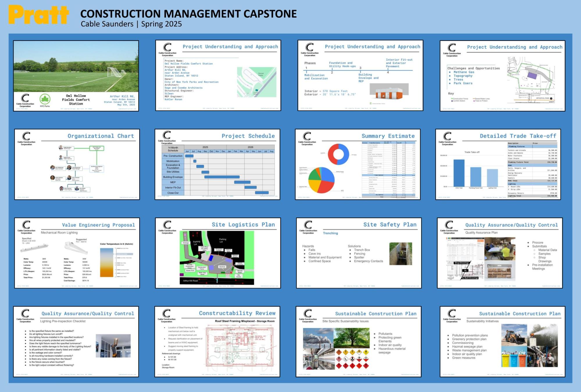The image size is (581, 392).
Task: Click the radioactive hazard diamond icon
Action: 359,351
